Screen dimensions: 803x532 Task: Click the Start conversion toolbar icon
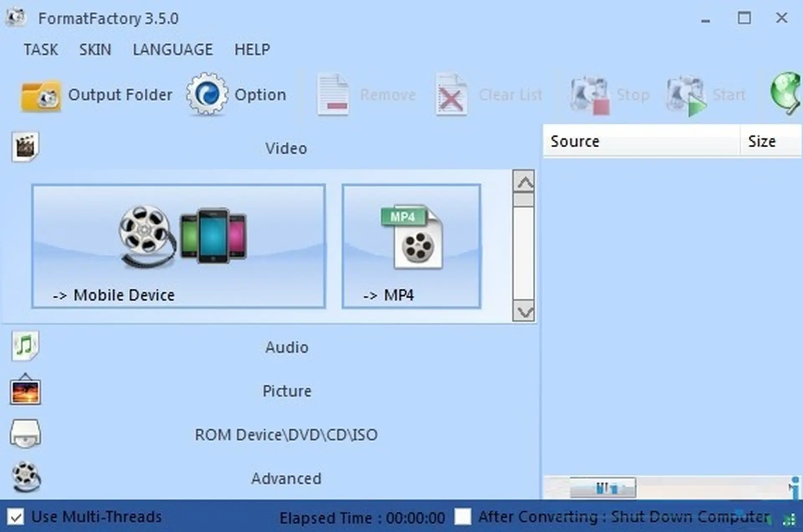687,96
